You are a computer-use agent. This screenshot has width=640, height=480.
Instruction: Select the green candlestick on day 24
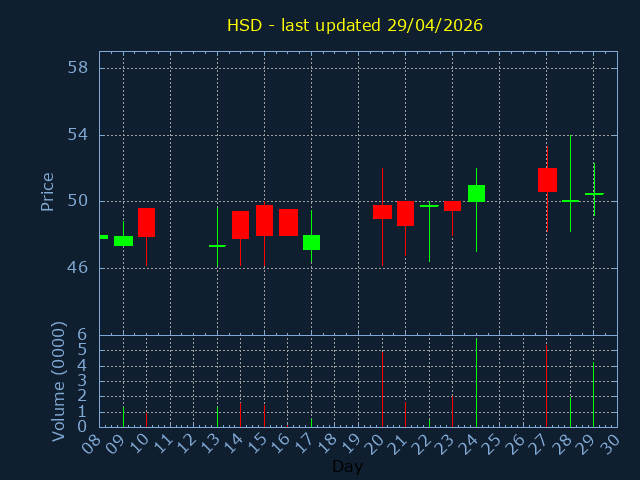pyautogui.click(x=476, y=193)
